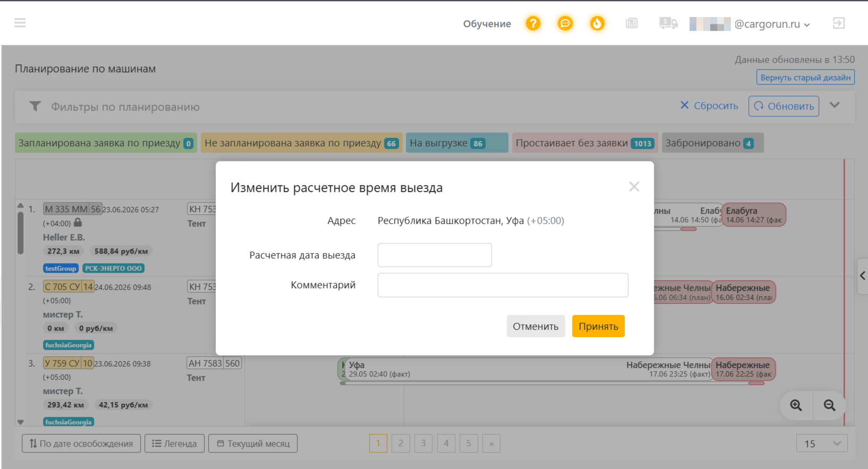
Task: Open the hamburger menu icon
Action: click(20, 23)
